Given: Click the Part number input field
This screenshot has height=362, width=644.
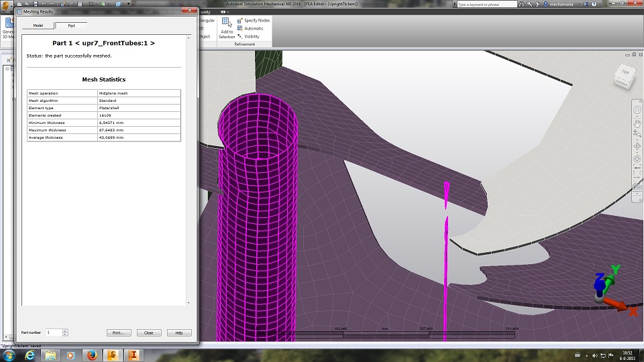Looking at the screenshot, I should [53, 333].
